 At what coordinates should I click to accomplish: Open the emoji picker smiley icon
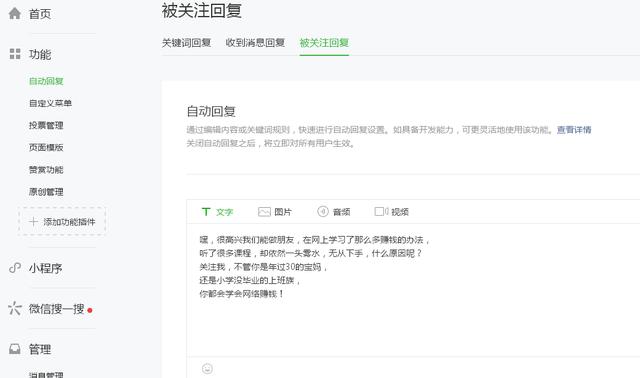207,368
